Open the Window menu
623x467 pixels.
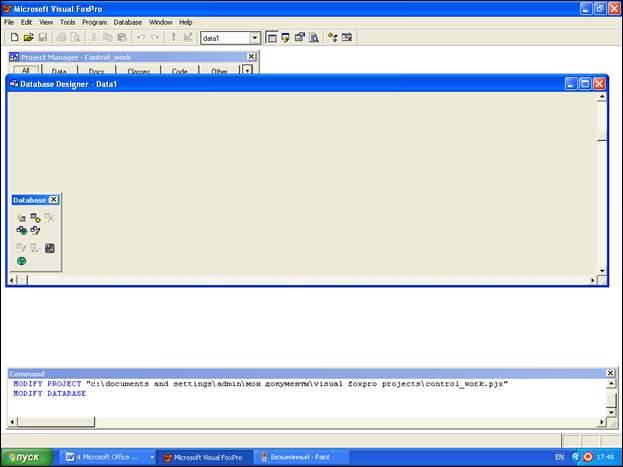click(161, 22)
